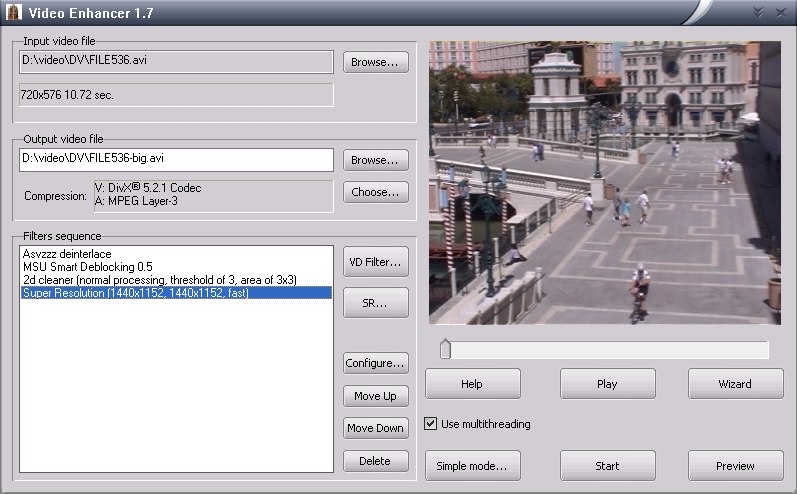Screen dimensions: 797x494
Task: Delete the selected filter
Action: pyautogui.click(x=376, y=461)
